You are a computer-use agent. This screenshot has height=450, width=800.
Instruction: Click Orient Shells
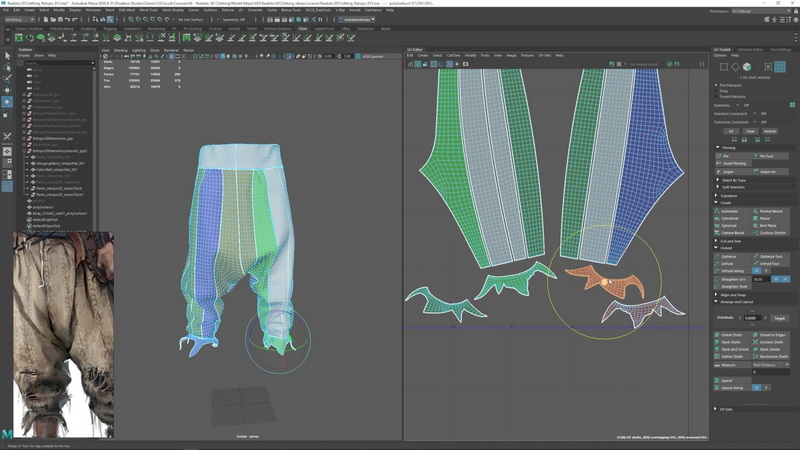click(x=733, y=335)
